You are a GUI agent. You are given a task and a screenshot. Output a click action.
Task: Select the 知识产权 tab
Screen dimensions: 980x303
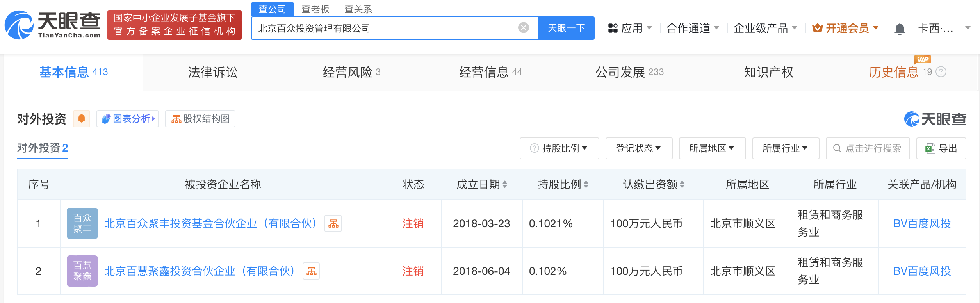coord(768,72)
